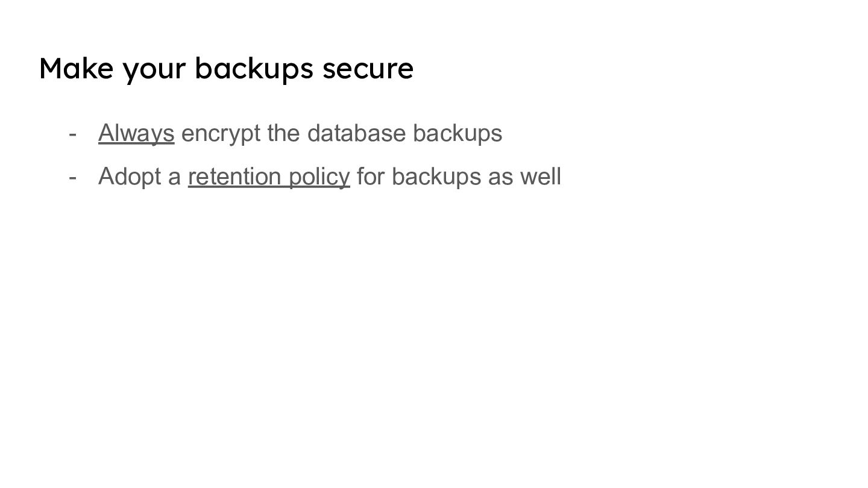Click the dash before the "Always encrypt" bullet
This screenshot has height=488, width=868.
click(72, 133)
